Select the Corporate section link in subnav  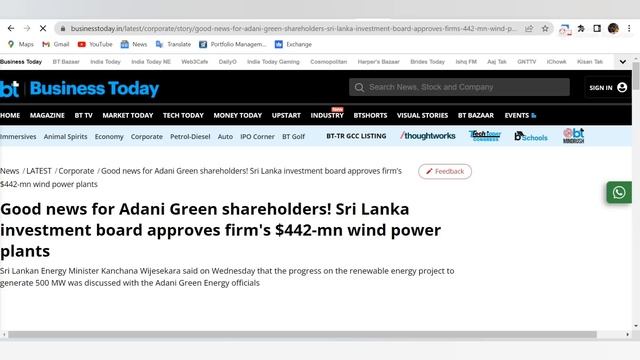pyautogui.click(x=147, y=137)
